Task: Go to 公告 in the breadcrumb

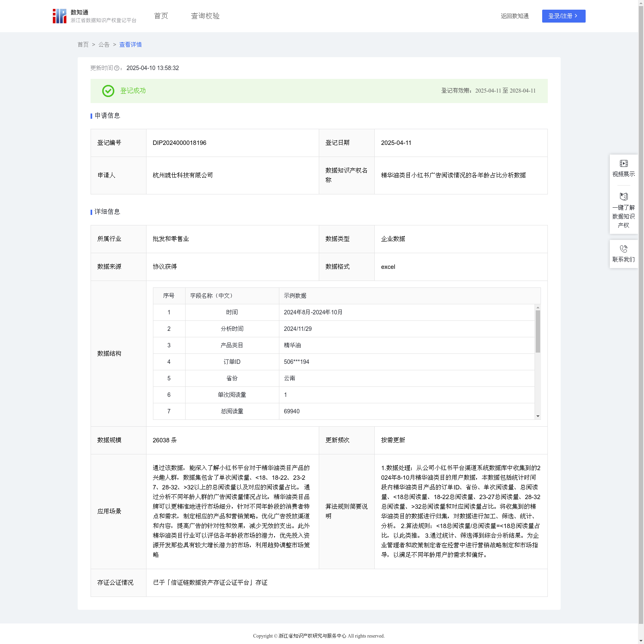Action: tap(104, 45)
